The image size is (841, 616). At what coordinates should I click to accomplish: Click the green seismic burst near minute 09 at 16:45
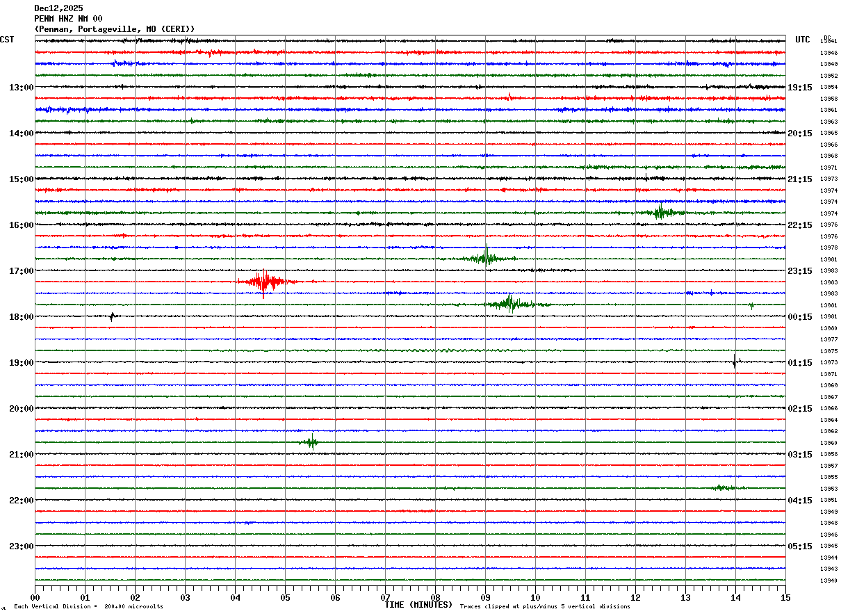(488, 257)
